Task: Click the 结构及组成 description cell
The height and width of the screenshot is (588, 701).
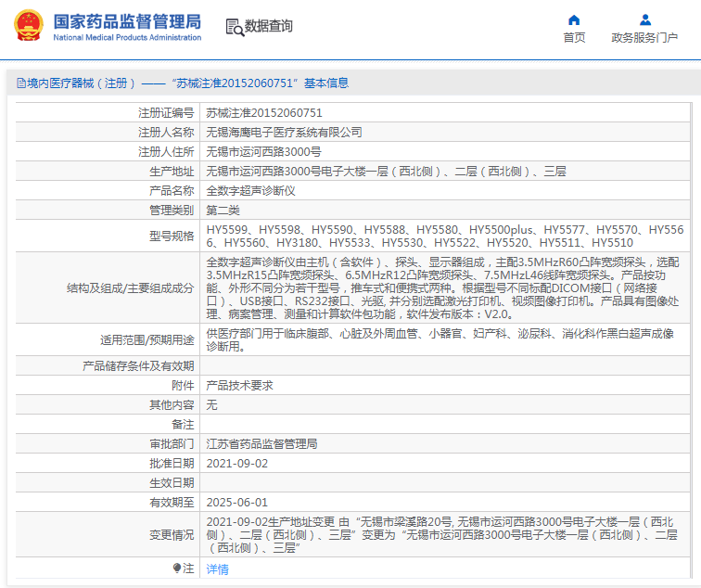Action: [x=445, y=288]
